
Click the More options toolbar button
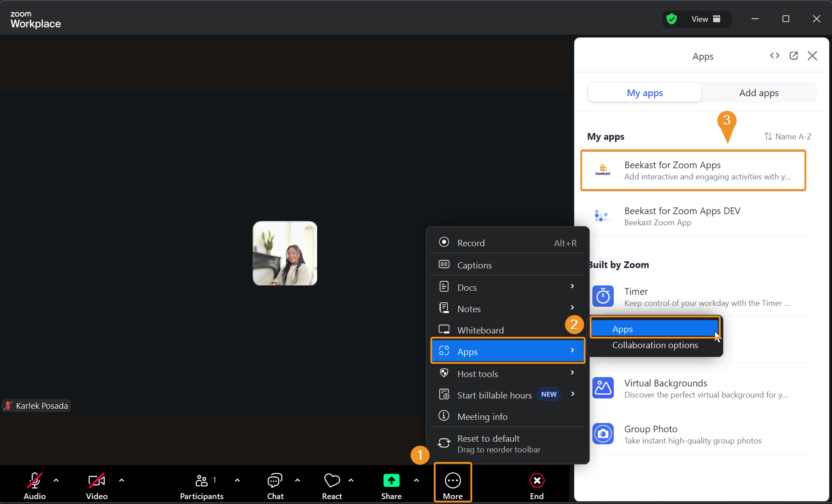tap(453, 484)
